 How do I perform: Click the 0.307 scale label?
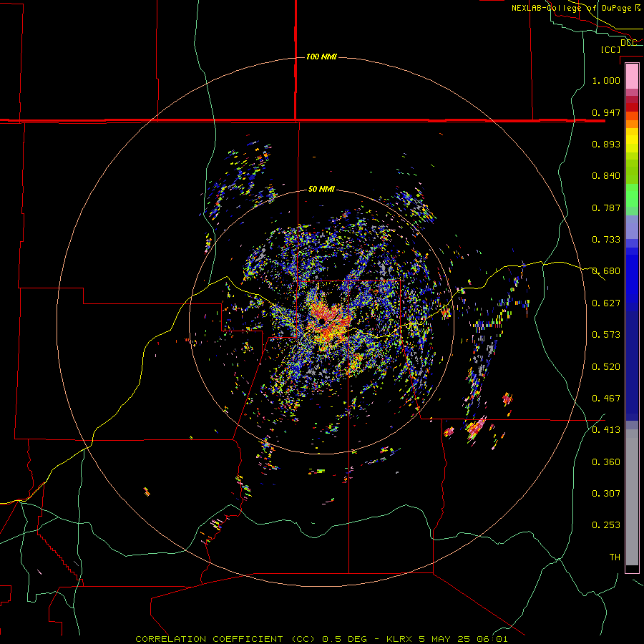tap(606, 493)
